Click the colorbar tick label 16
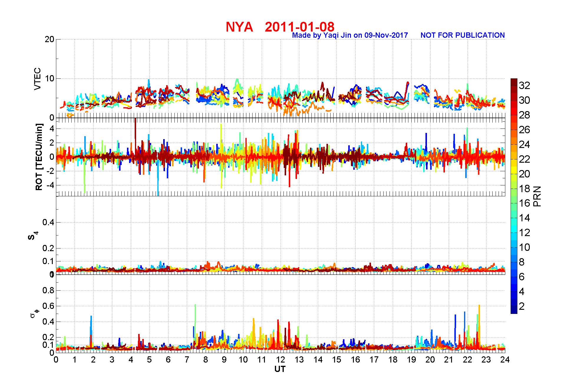The height and width of the screenshot is (392, 561). pyautogui.click(x=524, y=203)
